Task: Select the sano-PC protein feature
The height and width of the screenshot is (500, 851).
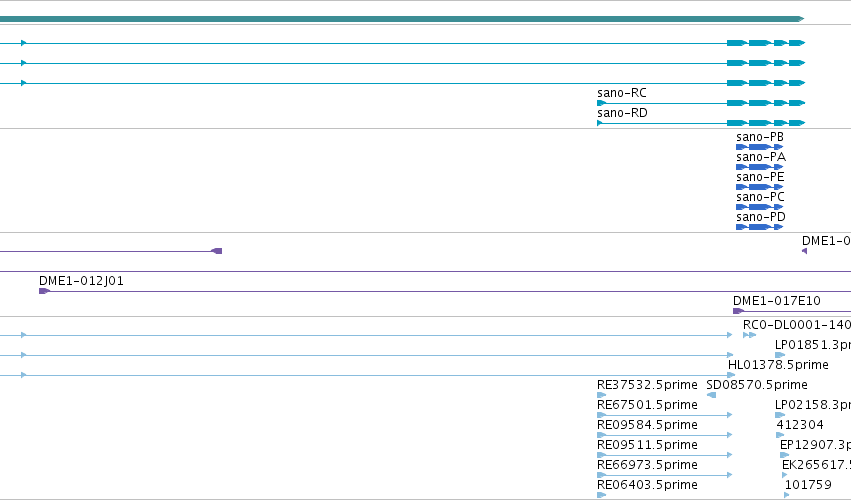Action: point(759,207)
